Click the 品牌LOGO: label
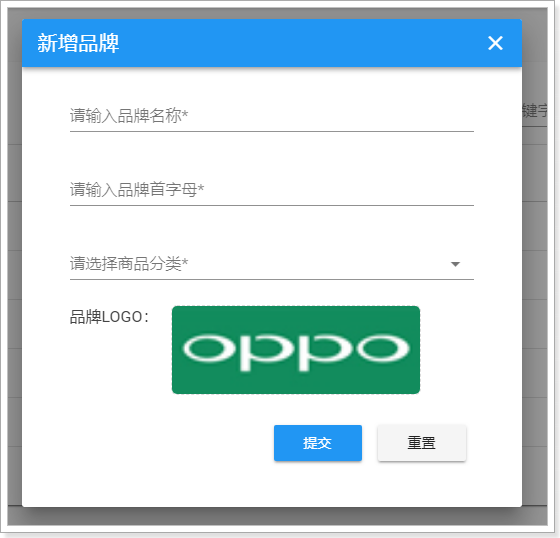The height and width of the screenshot is (538, 560). [109, 317]
